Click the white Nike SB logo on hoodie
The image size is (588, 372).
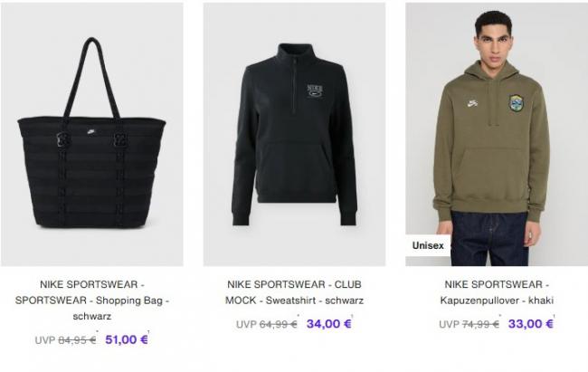click(x=473, y=103)
